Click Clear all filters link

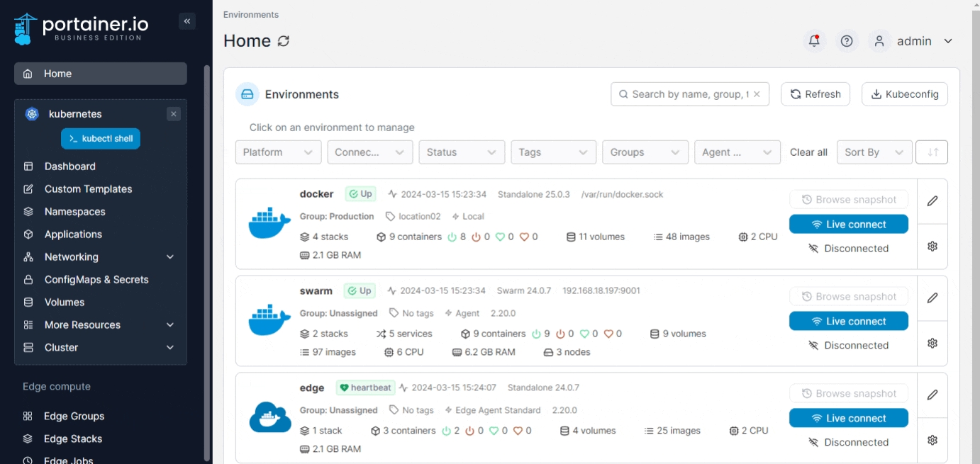click(808, 152)
